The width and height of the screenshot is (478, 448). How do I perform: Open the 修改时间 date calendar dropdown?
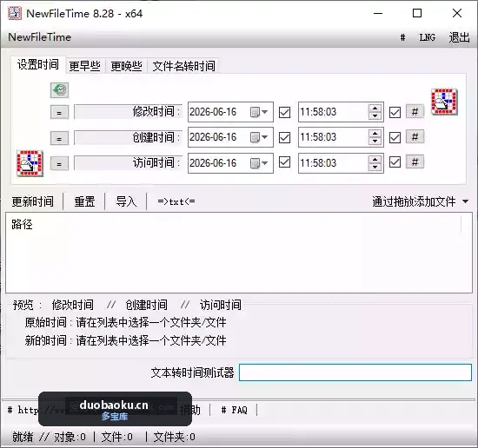(x=259, y=112)
